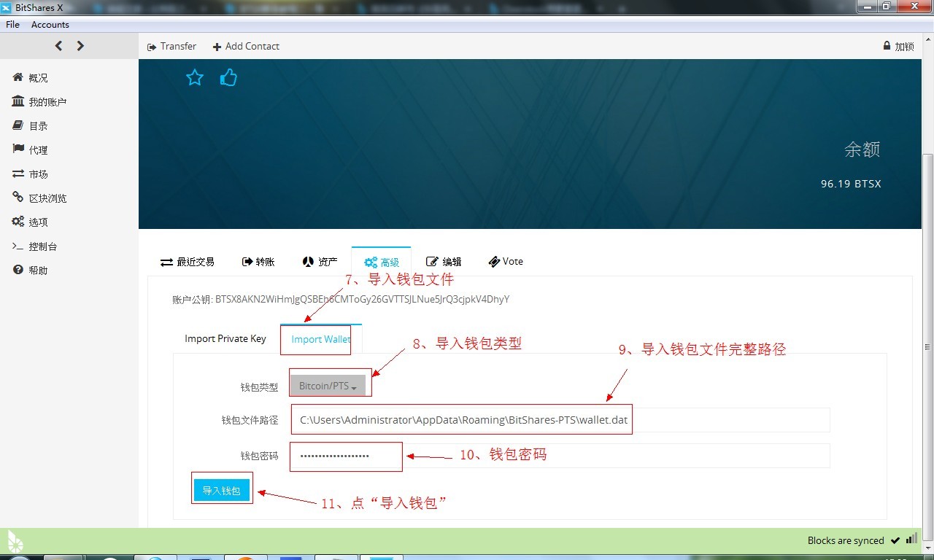
Task: Open 概况 overview in sidebar
Action: pyautogui.click(x=30, y=78)
